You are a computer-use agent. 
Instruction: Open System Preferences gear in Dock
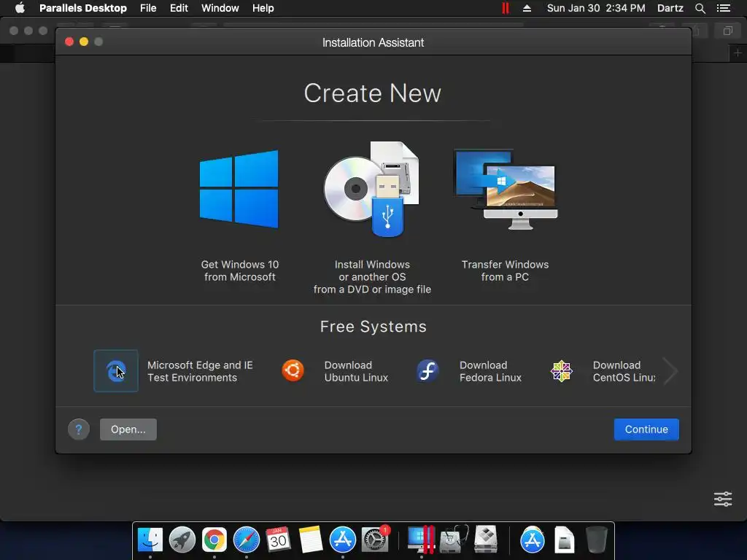click(375, 540)
